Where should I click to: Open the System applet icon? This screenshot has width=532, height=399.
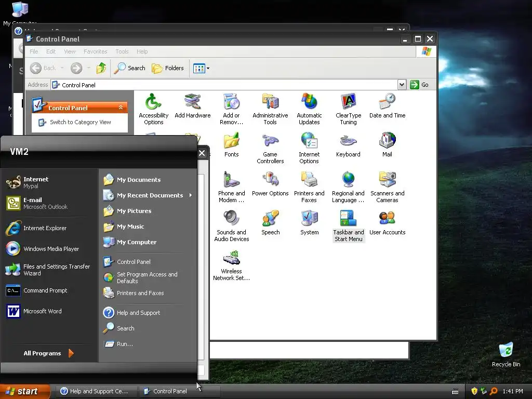click(x=309, y=223)
